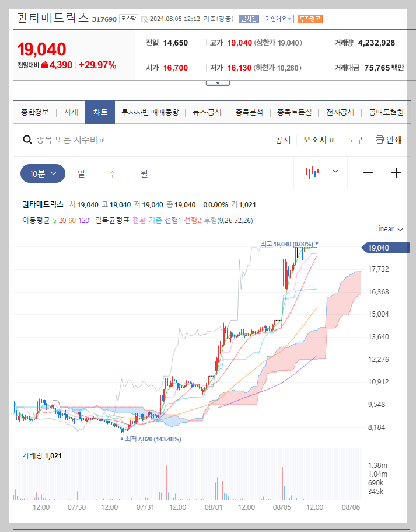Switch chart to 주 weekly view
416x532 pixels.
click(x=111, y=173)
